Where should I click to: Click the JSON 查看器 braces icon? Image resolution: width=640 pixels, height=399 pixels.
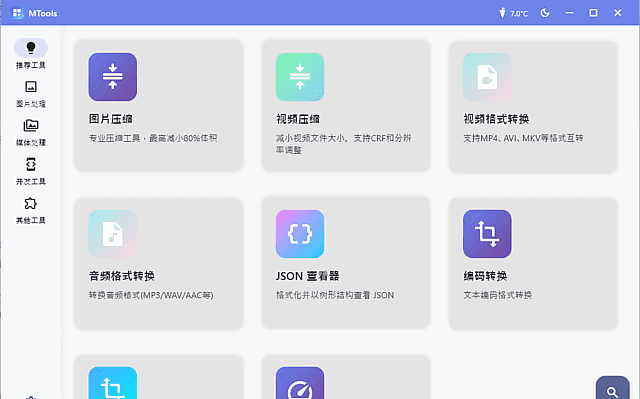pyautogui.click(x=300, y=234)
